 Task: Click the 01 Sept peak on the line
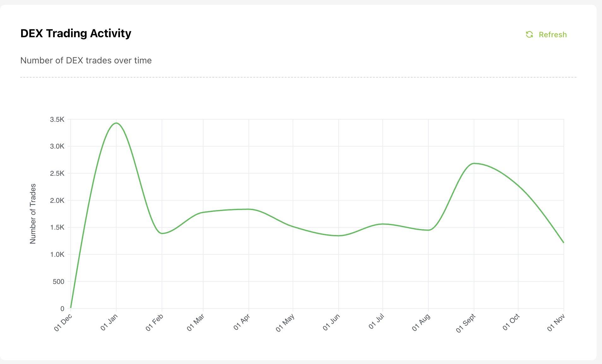(x=474, y=163)
